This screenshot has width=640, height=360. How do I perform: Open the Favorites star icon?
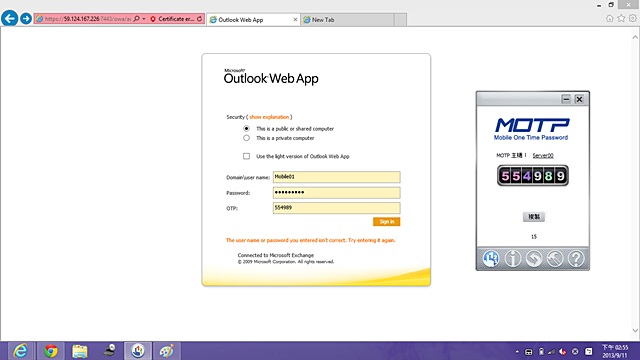pos(621,18)
